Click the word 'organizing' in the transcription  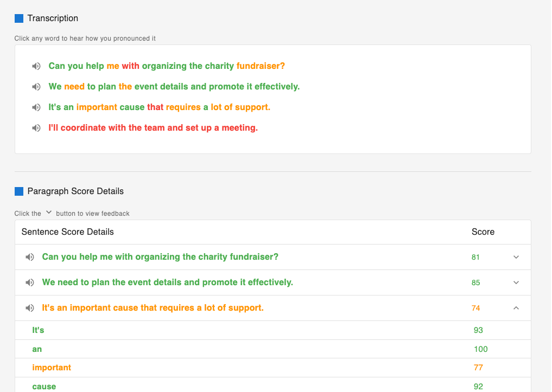click(164, 66)
